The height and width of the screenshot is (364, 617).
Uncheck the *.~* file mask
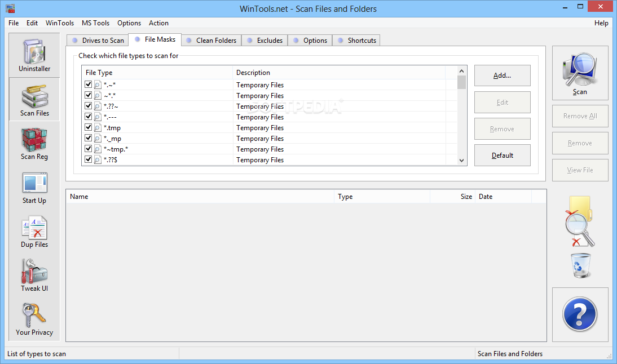(x=88, y=85)
